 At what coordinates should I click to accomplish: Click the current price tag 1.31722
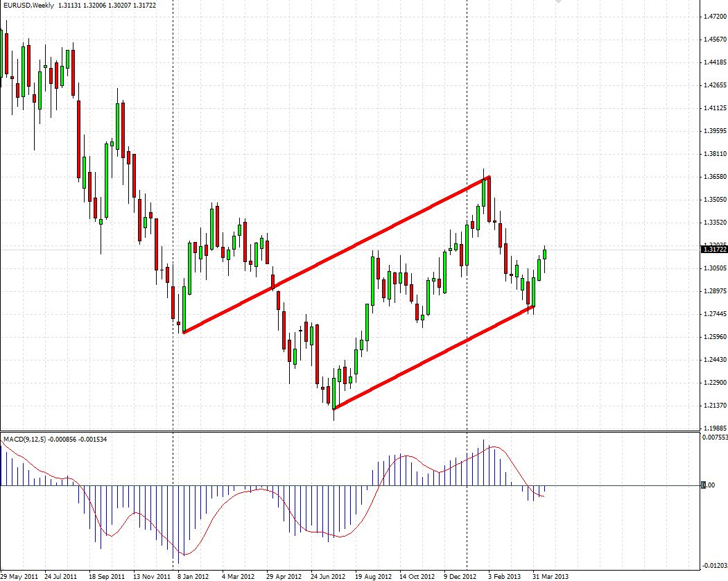(714, 250)
